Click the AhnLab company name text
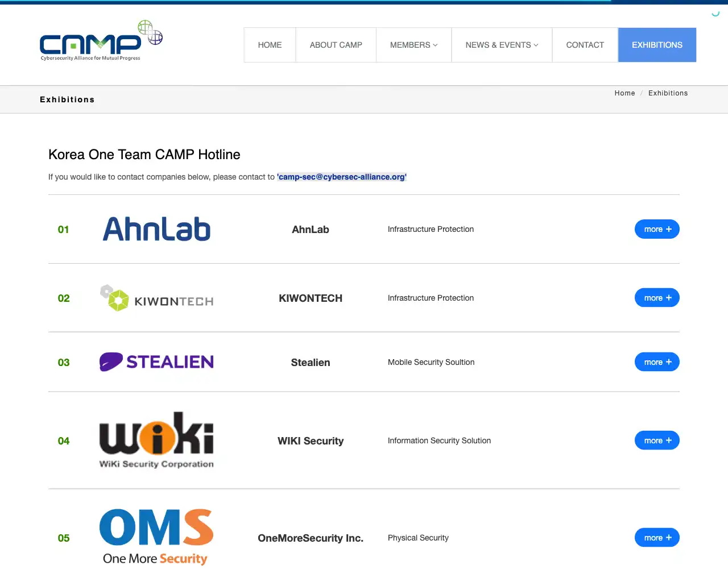728x582 pixels. pyautogui.click(x=311, y=230)
